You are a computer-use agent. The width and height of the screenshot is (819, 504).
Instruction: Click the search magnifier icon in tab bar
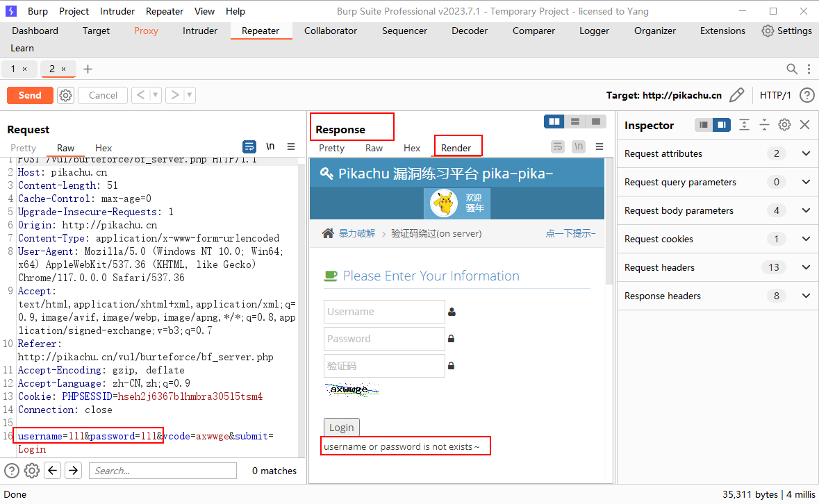click(x=792, y=69)
